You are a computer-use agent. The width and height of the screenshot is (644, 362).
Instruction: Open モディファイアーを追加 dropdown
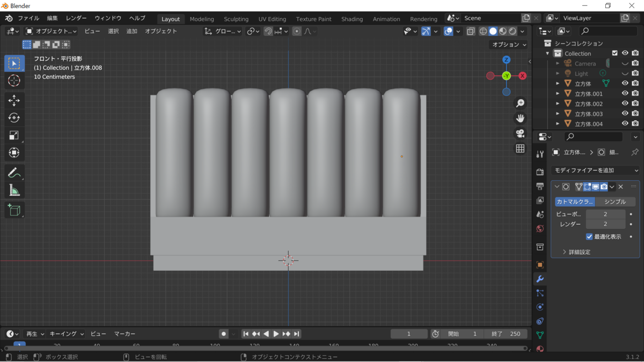click(x=596, y=170)
